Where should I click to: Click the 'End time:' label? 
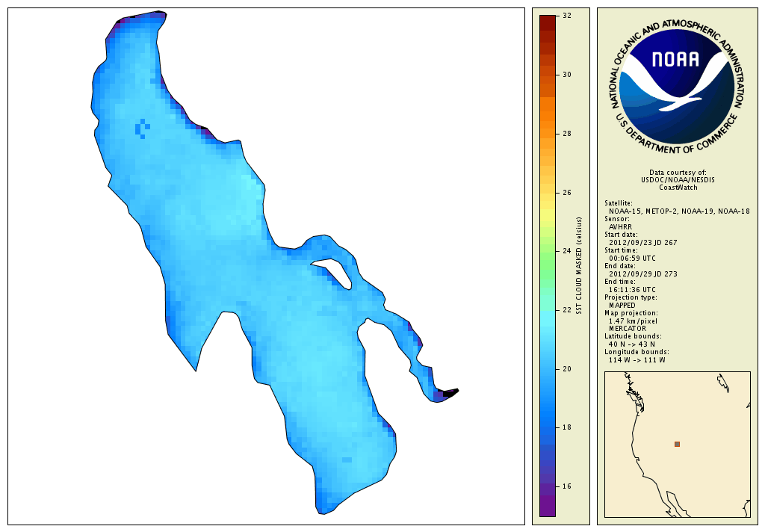619,282
